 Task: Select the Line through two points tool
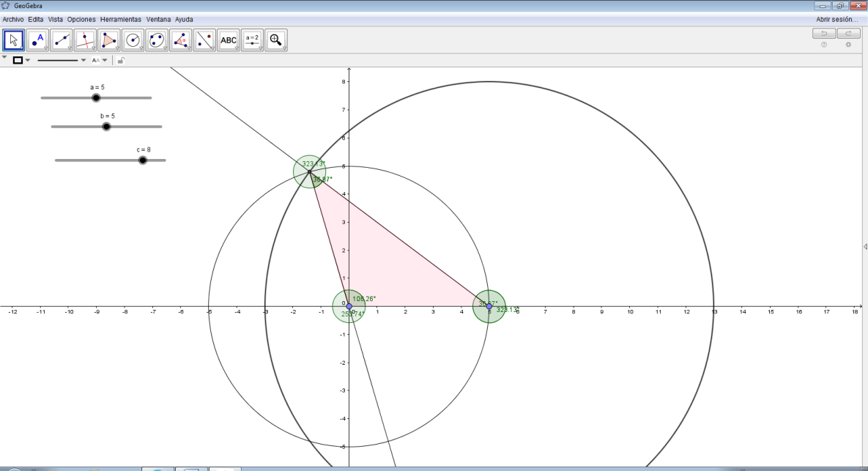62,40
